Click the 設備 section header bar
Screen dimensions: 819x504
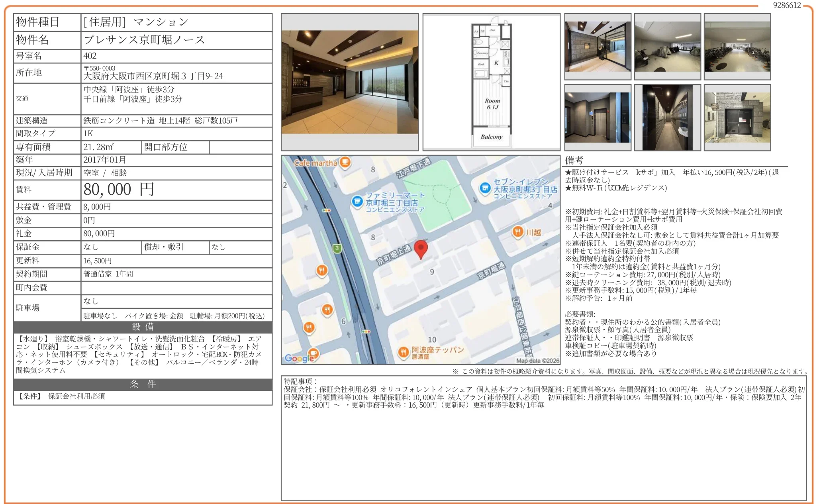pyautogui.click(x=143, y=327)
